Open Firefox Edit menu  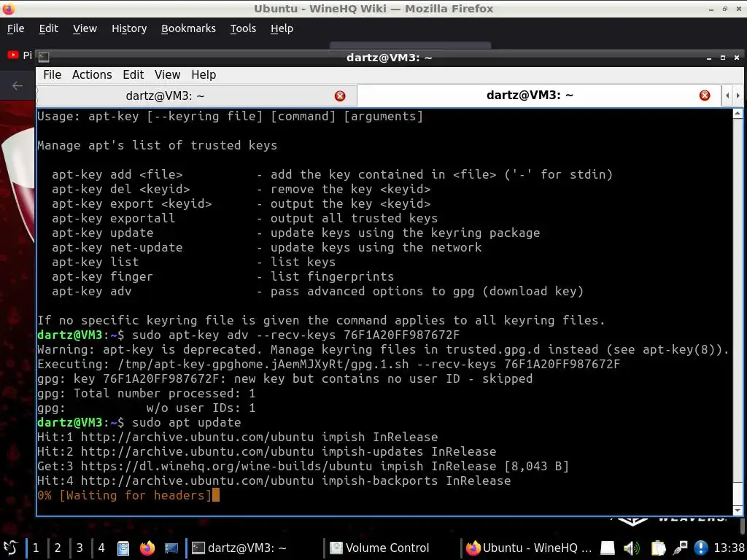click(49, 28)
